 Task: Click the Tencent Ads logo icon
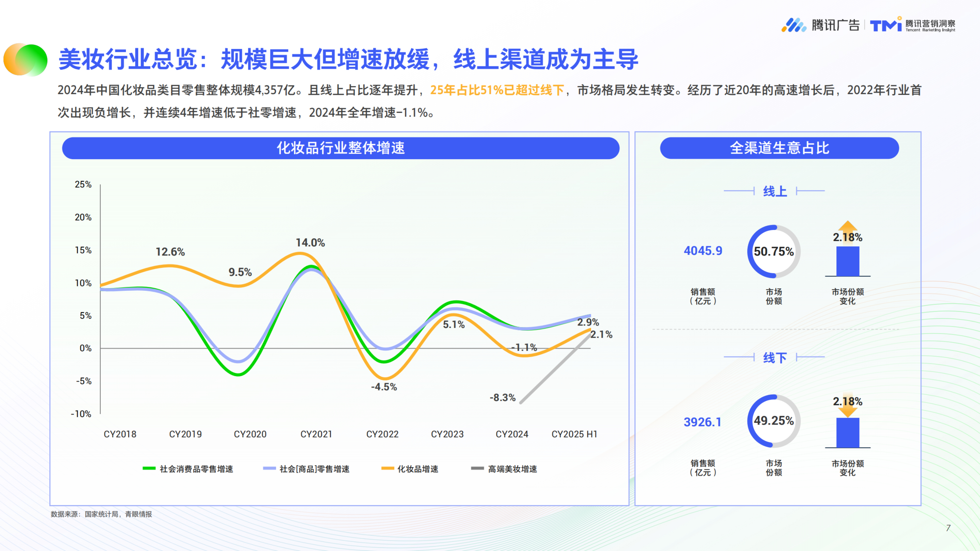pyautogui.click(x=794, y=25)
